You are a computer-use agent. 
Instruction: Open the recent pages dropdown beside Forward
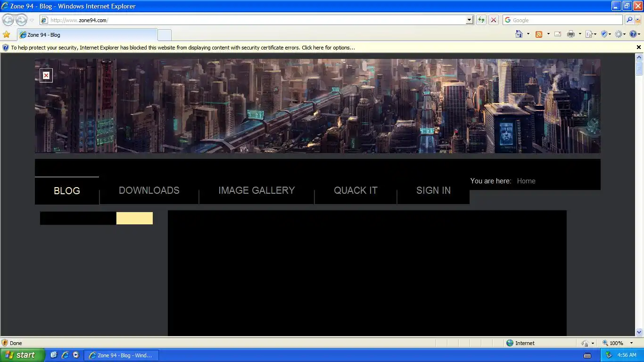point(32,20)
